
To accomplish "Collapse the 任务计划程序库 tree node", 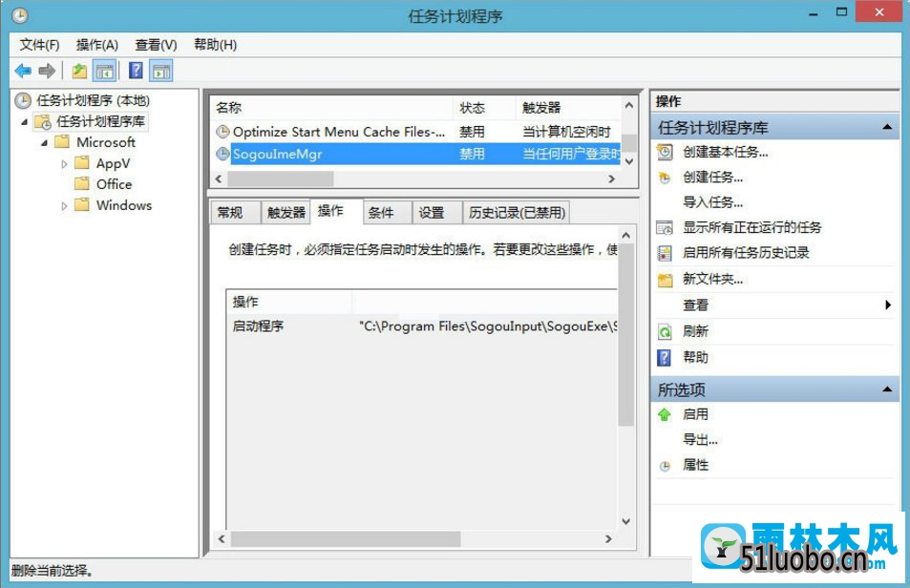I will click(25, 122).
